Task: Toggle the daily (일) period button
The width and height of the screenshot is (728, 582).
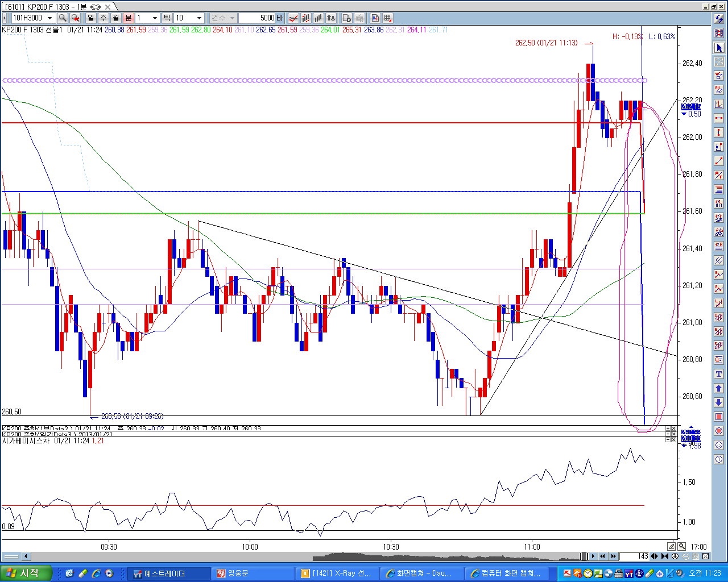Action: [x=91, y=18]
